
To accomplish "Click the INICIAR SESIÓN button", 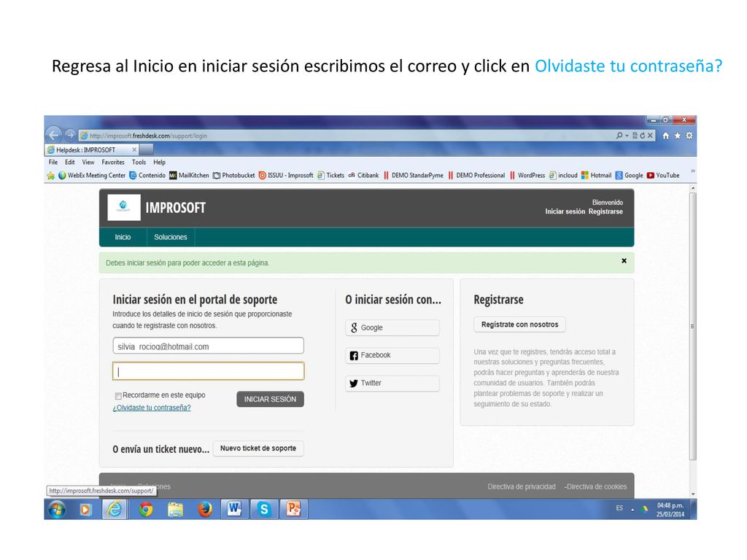I will [270, 399].
